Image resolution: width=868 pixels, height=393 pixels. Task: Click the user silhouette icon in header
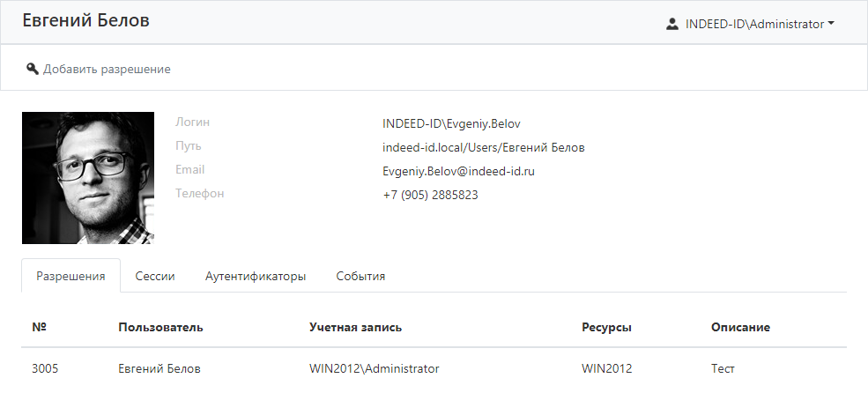[672, 24]
